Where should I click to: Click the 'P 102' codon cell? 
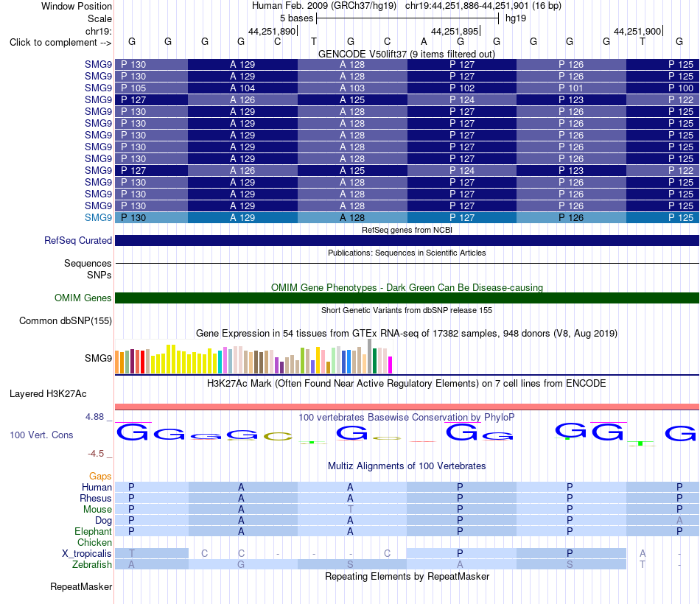461,88
